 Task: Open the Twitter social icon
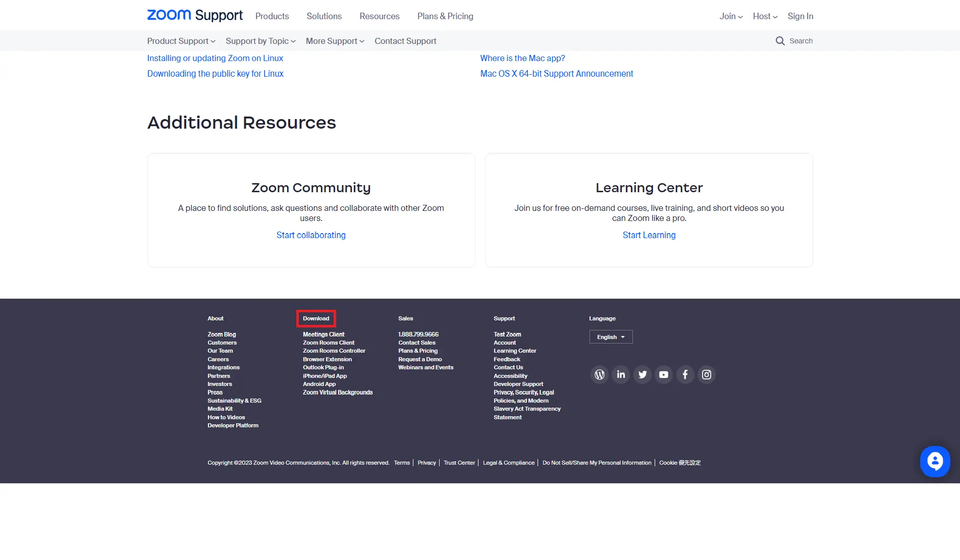click(643, 374)
